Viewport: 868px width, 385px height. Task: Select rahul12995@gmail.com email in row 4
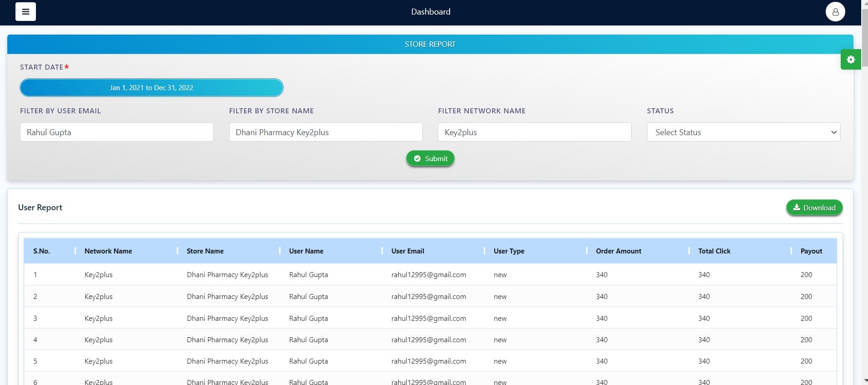pyautogui.click(x=428, y=340)
